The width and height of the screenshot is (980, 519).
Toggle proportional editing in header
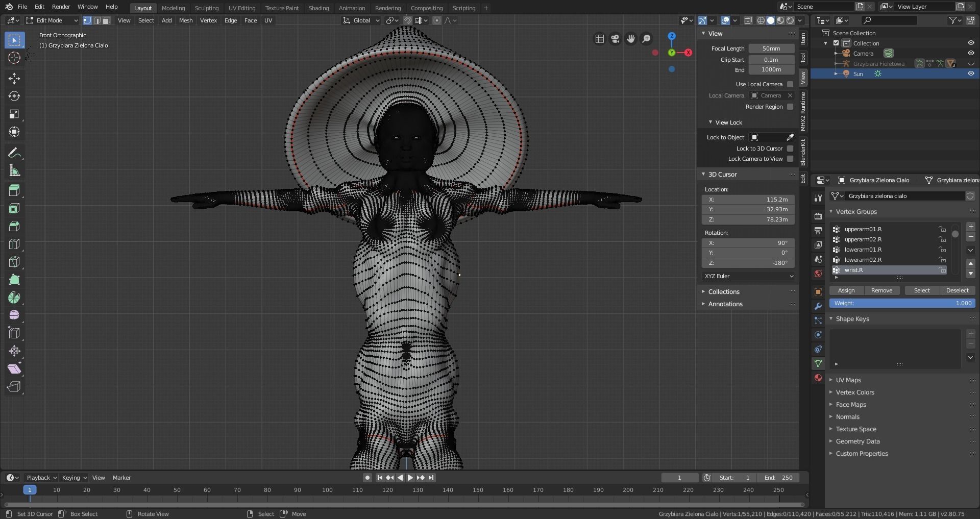tap(437, 20)
